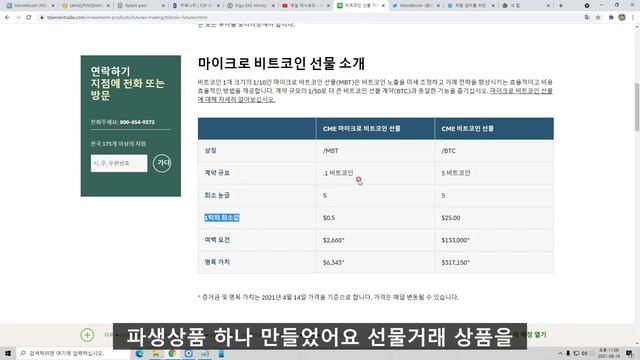Image resolution: width=640 pixels, height=360 pixels.
Task: Close the active Bitcoin futures tab
Action: (x=383, y=6)
